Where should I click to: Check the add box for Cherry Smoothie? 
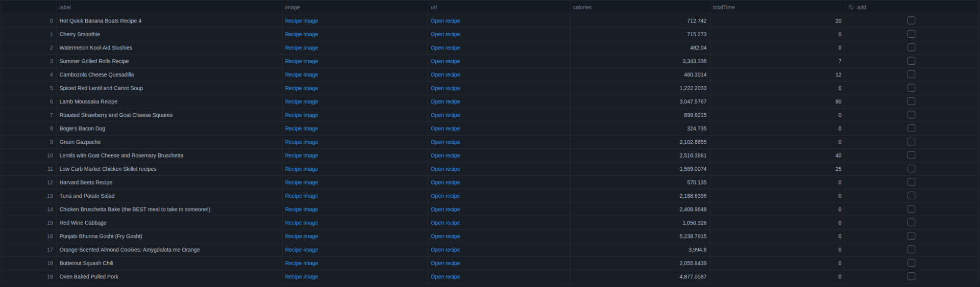[911, 34]
